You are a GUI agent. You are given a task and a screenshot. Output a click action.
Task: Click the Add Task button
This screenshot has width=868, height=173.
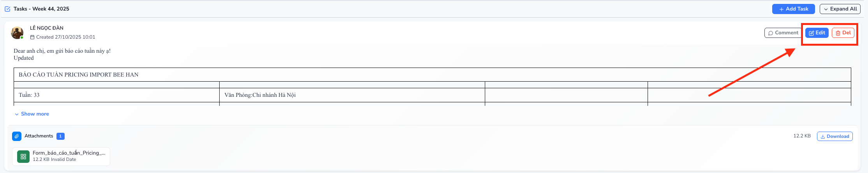793,9
